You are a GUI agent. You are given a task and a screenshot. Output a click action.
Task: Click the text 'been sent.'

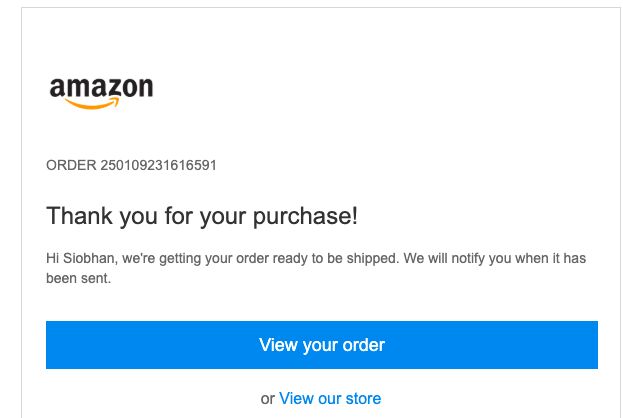coord(79,279)
